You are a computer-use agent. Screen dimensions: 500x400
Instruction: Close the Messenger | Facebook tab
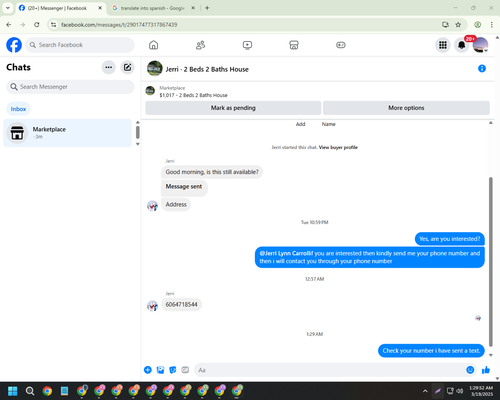click(x=100, y=8)
